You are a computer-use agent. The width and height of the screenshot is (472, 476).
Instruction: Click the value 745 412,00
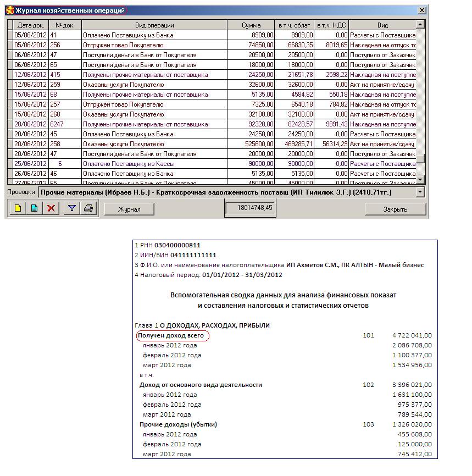coord(415,454)
